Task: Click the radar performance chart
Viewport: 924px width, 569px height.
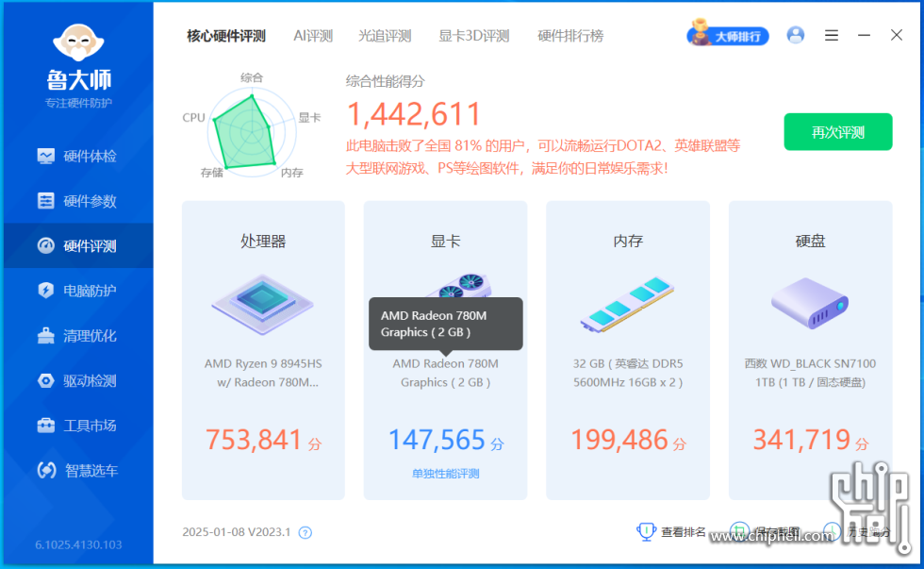Action: (x=252, y=132)
